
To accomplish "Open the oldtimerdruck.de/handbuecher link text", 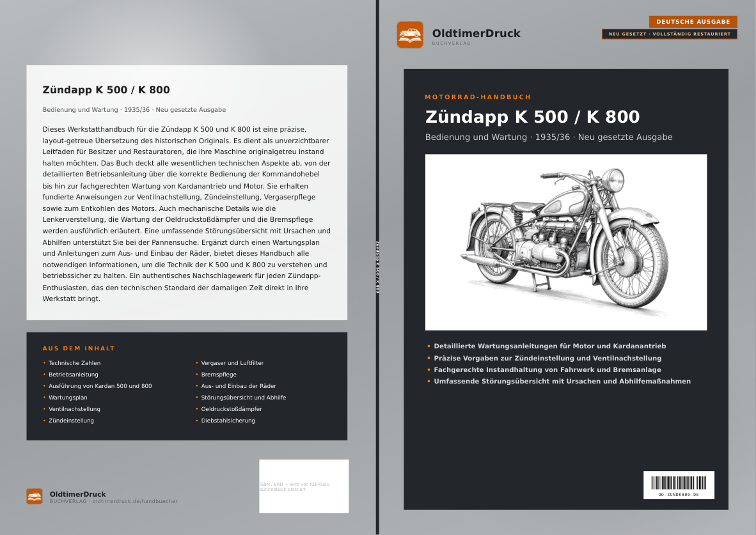I will [x=135, y=501].
